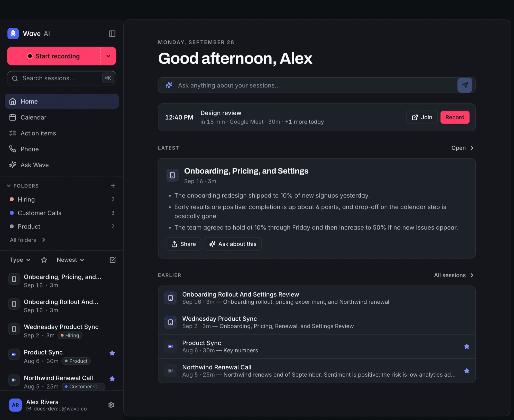Toggle starred filter in session list toolbar
514x420 pixels.
pos(44,260)
